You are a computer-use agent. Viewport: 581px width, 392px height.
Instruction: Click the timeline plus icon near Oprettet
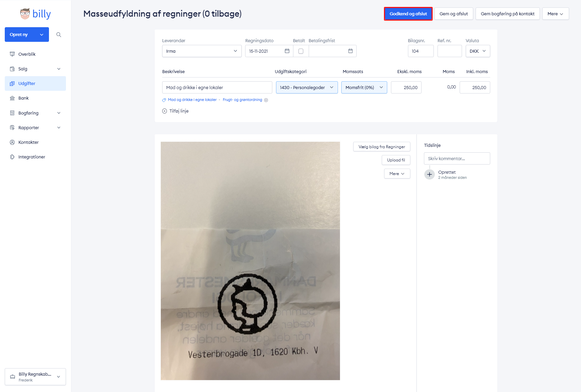(429, 174)
